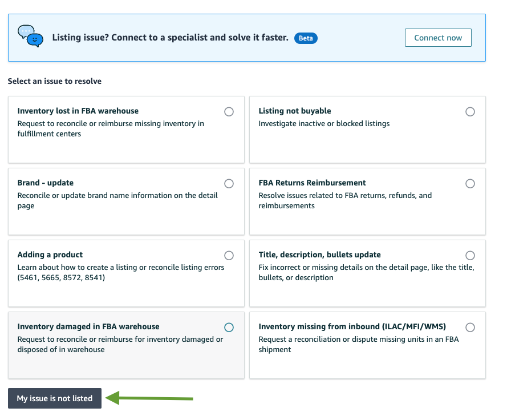Select FBA Returns Reimbursement radio button

pos(470,184)
